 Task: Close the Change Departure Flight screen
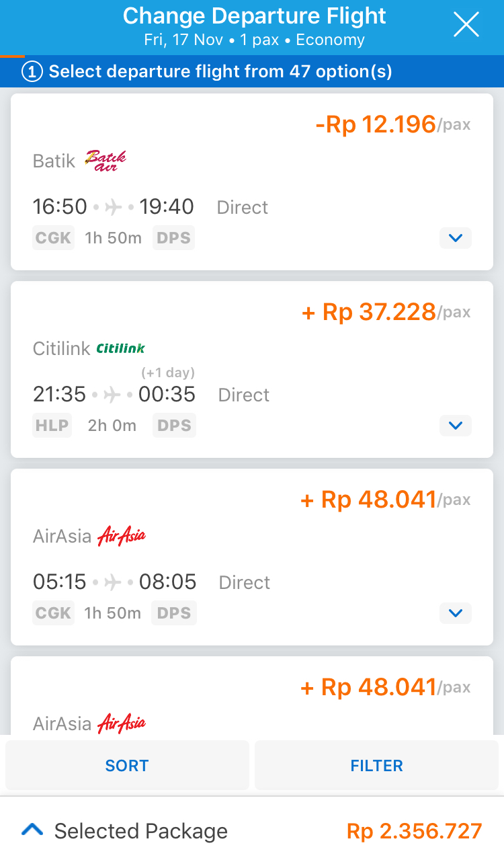coord(466,26)
